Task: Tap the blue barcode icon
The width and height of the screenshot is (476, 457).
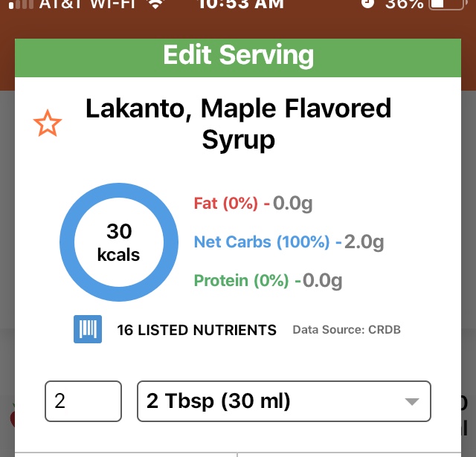Action: tap(88, 329)
